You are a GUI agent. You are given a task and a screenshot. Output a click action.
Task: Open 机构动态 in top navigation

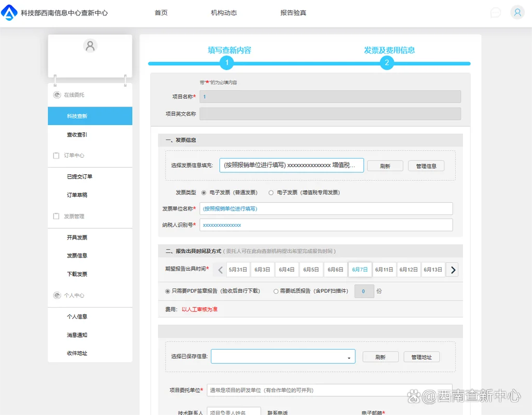pos(224,13)
